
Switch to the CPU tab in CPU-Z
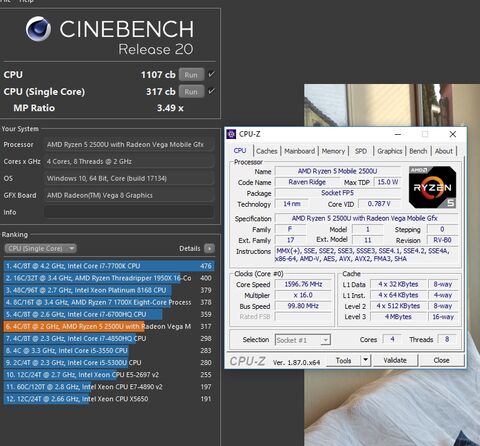pos(240,151)
